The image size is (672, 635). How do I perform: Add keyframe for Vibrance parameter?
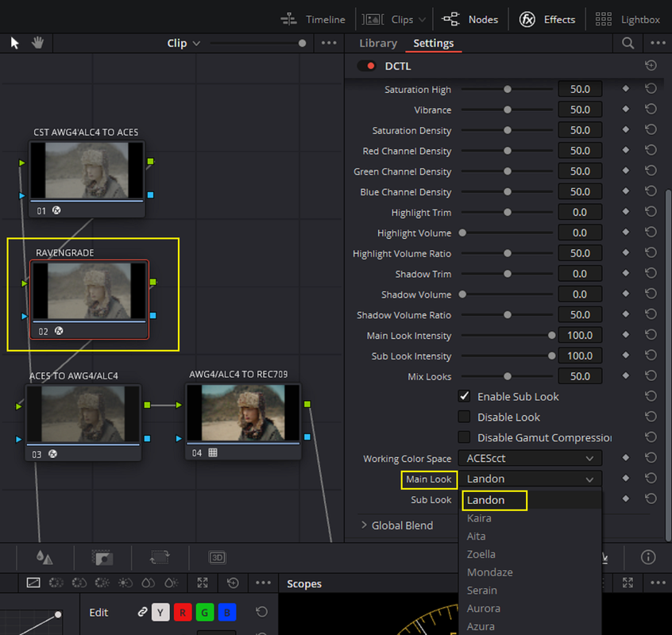tap(626, 110)
